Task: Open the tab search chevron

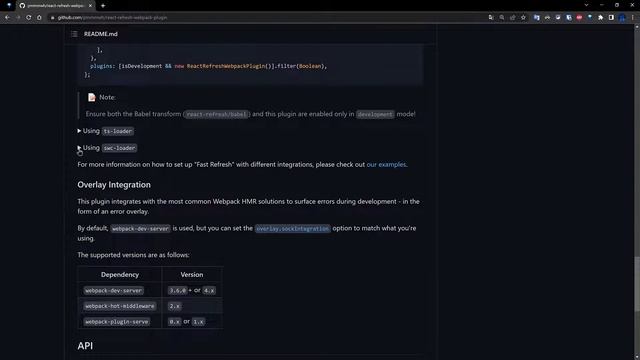Action: click(x=587, y=5)
